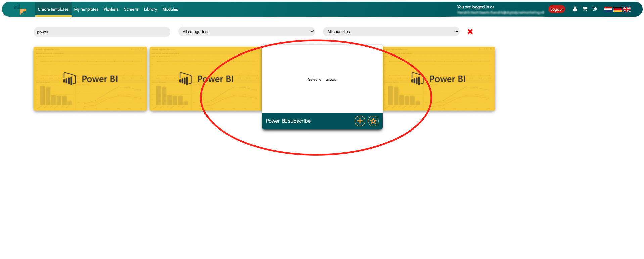Viewport: 644px width, 259px height.
Task: Open the Library tab
Action: click(x=150, y=9)
